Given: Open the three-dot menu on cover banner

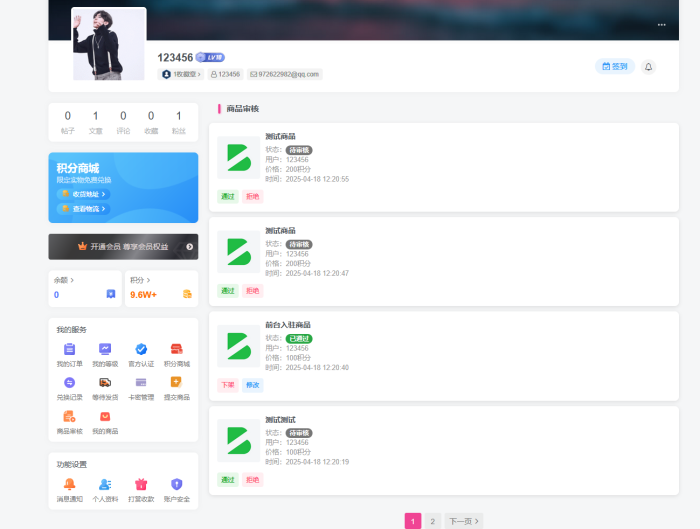Looking at the screenshot, I should coord(661,25).
